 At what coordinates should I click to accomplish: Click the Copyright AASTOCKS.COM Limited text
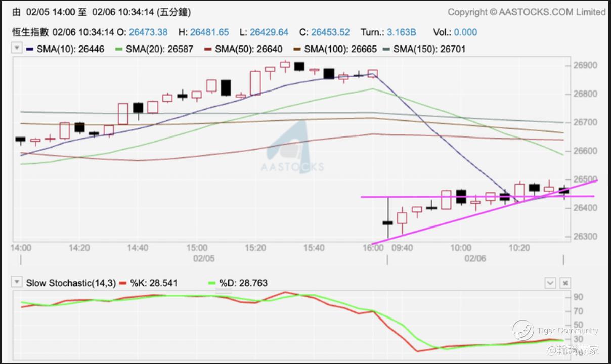pos(527,12)
